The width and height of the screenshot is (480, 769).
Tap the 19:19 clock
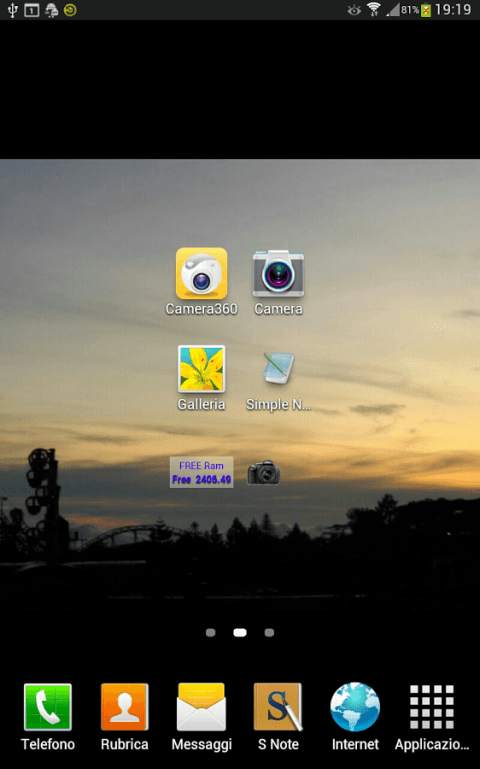click(453, 9)
